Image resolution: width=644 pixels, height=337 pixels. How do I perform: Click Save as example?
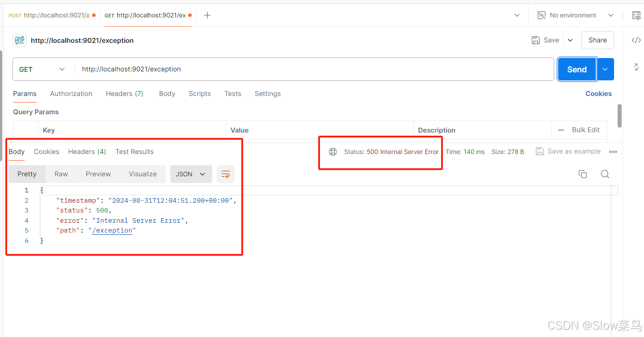(568, 151)
